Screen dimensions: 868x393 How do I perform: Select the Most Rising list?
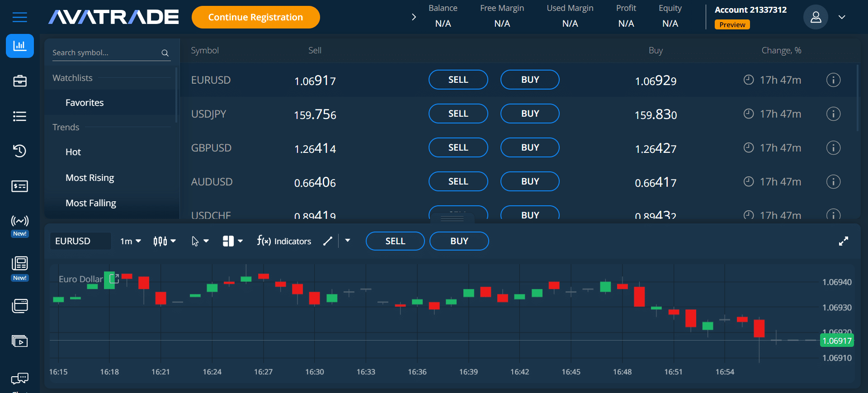[x=90, y=178]
